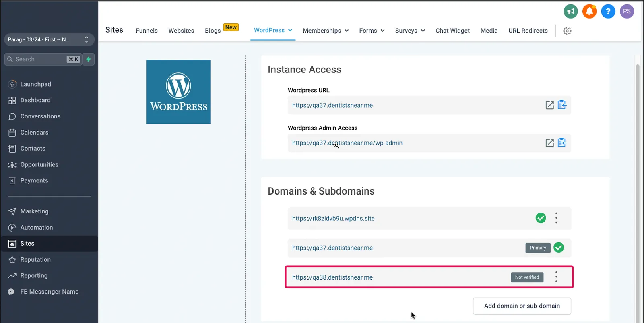
Task: Click the Launchpad sidebar icon
Action: [x=12, y=84]
